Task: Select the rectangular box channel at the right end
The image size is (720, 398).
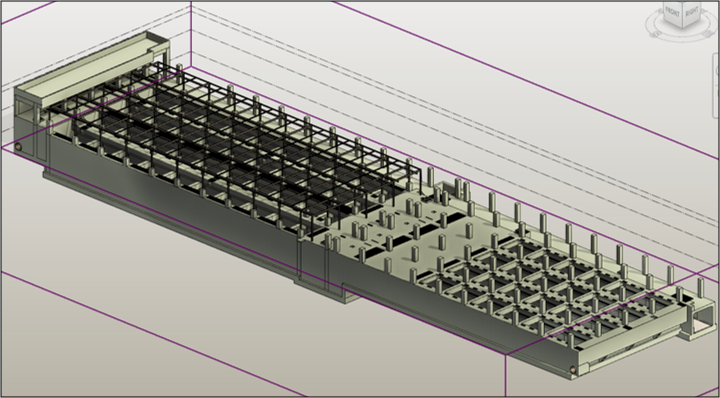Action: (x=696, y=321)
